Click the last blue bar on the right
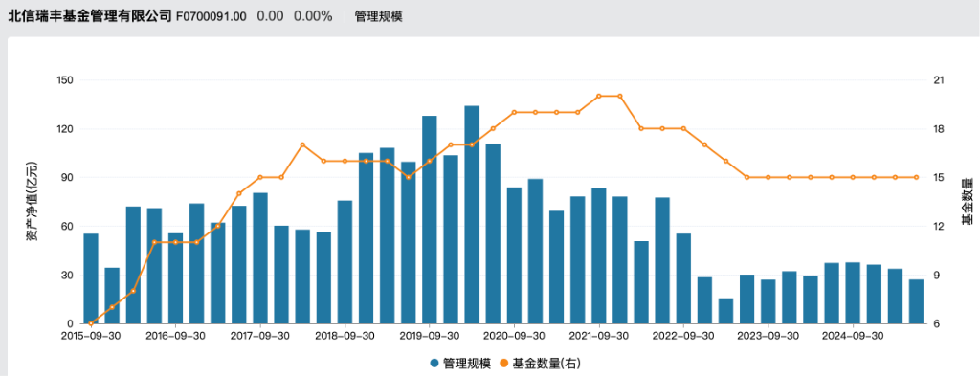The width and height of the screenshot is (980, 376). pos(916,301)
